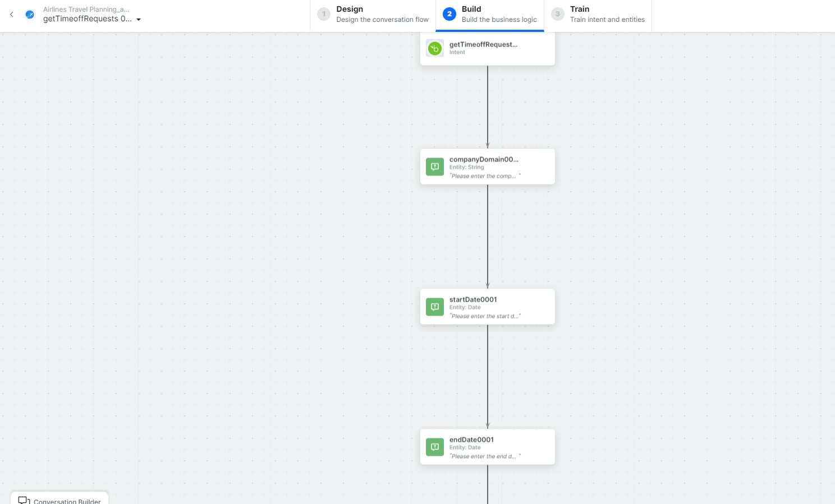
Task: Click the Airlines Travel Planning bot name
Action: 86,10
